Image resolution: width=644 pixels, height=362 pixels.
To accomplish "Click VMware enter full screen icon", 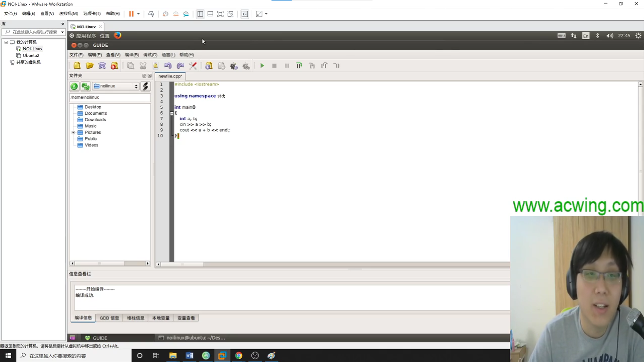I will [220, 14].
